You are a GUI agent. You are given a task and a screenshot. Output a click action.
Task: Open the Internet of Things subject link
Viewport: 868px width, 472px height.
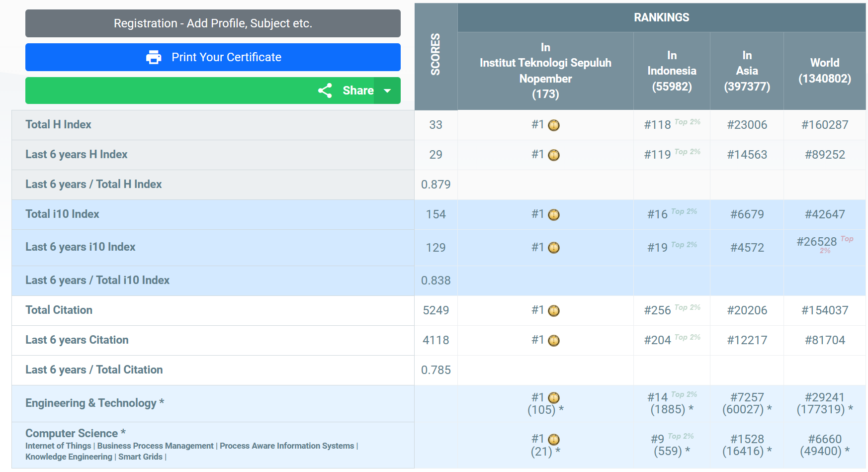58,446
